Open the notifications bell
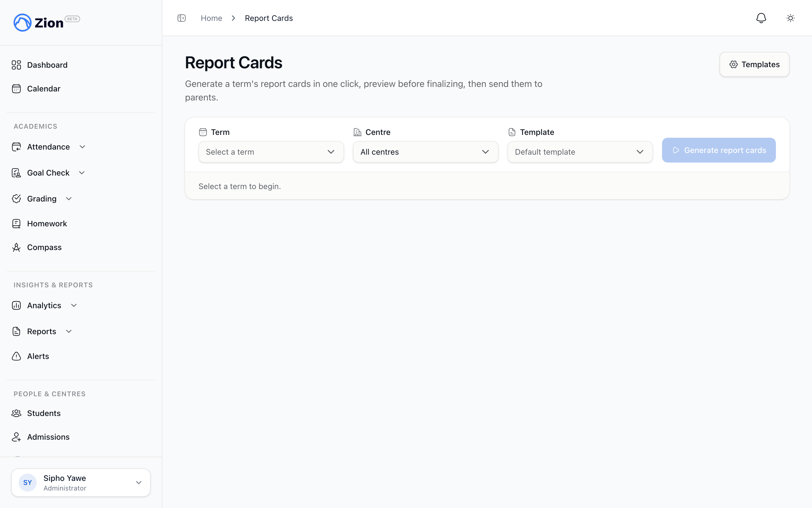 (x=761, y=18)
